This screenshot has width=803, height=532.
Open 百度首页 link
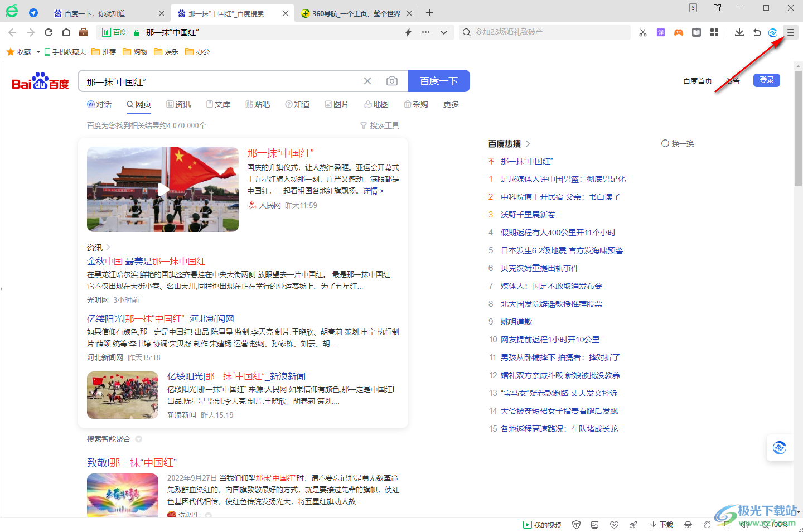coord(698,81)
